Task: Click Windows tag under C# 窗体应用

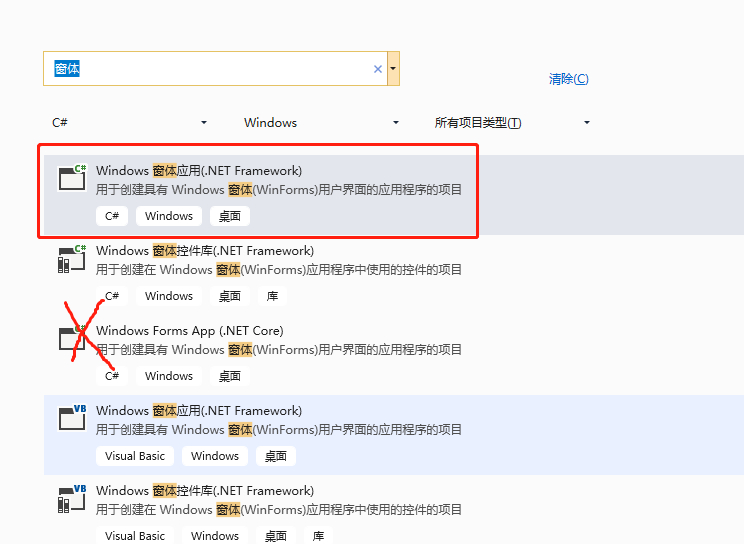Action: click(x=169, y=216)
